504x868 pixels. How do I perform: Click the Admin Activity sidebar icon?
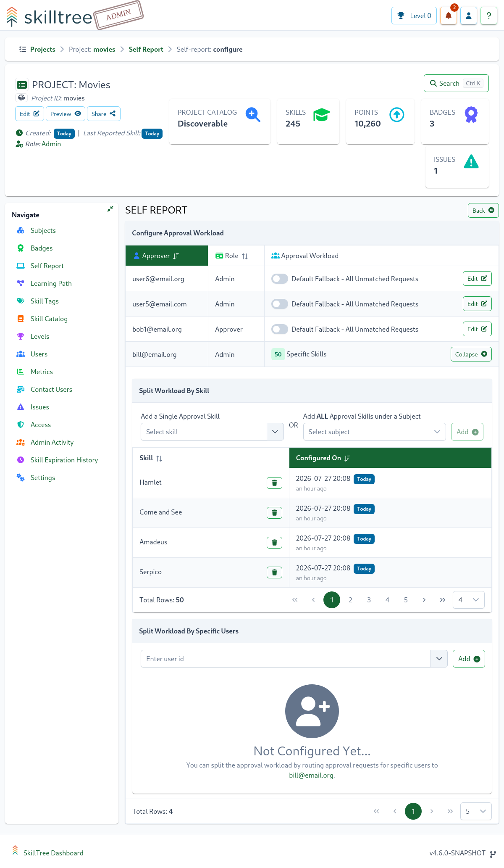(21, 442)
